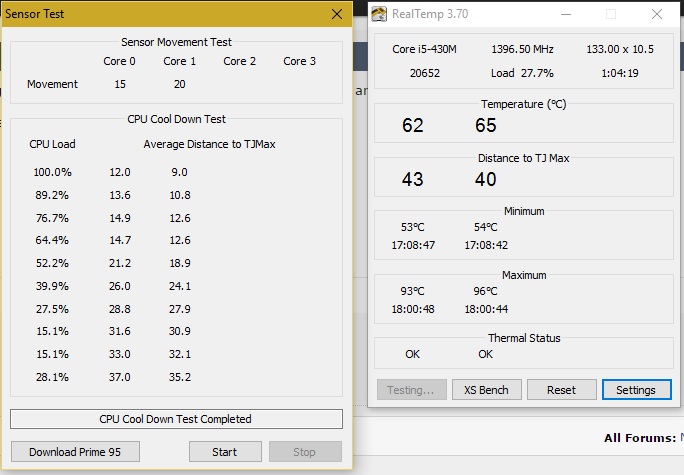Click the 17:08:47 minimum timestamp
This screenshot has height=475, width=684.
(413, 245)
